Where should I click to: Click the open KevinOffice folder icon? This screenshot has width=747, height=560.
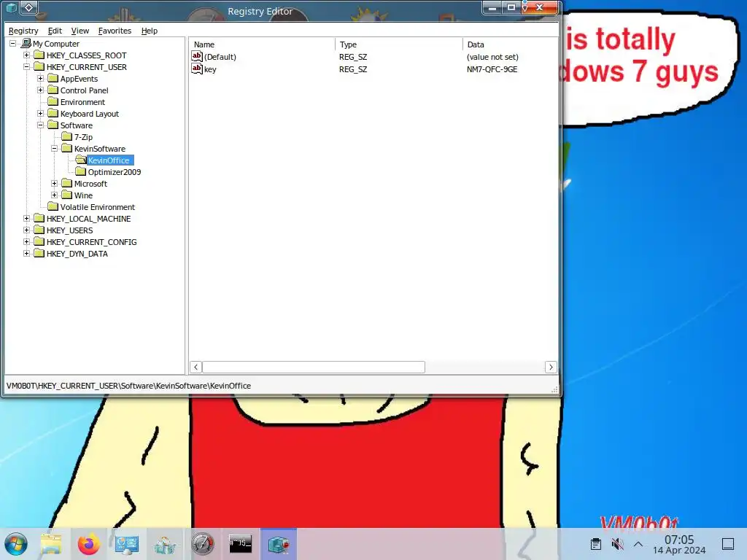tap(80, 160)
